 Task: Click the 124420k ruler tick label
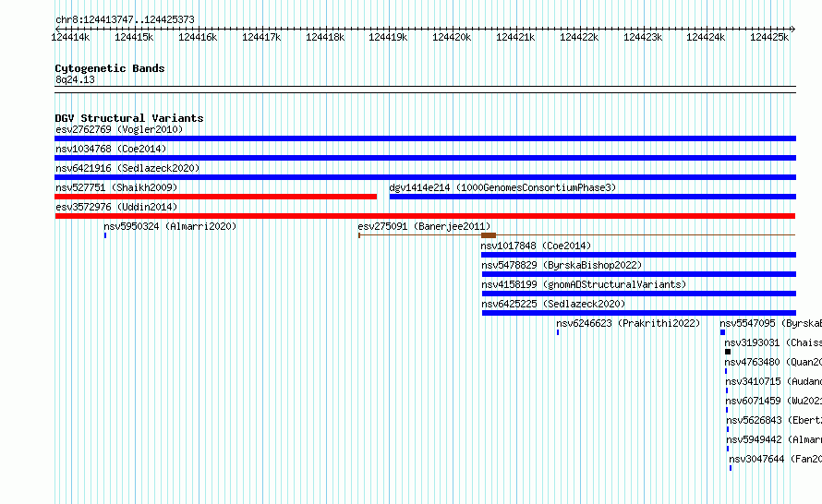[x=452, y=37]
